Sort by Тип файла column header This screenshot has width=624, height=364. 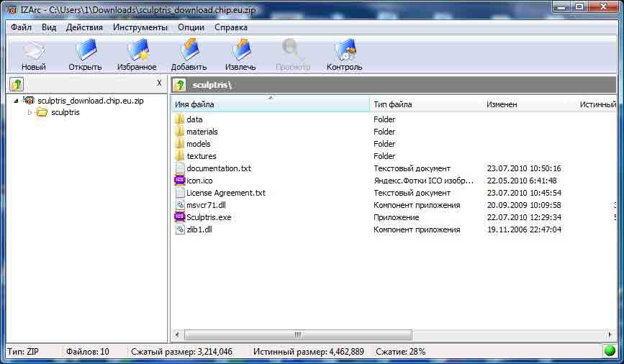(426, 104)
